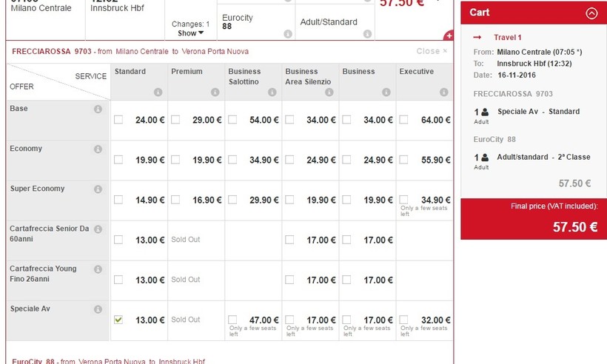Click the Executive column header
Screen dimensions: 607x364
point(417,71)
